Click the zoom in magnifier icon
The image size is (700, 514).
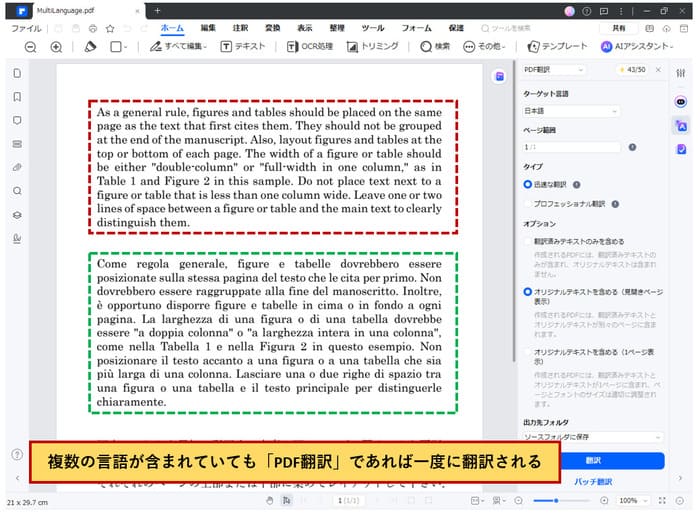tap(56, 47)
